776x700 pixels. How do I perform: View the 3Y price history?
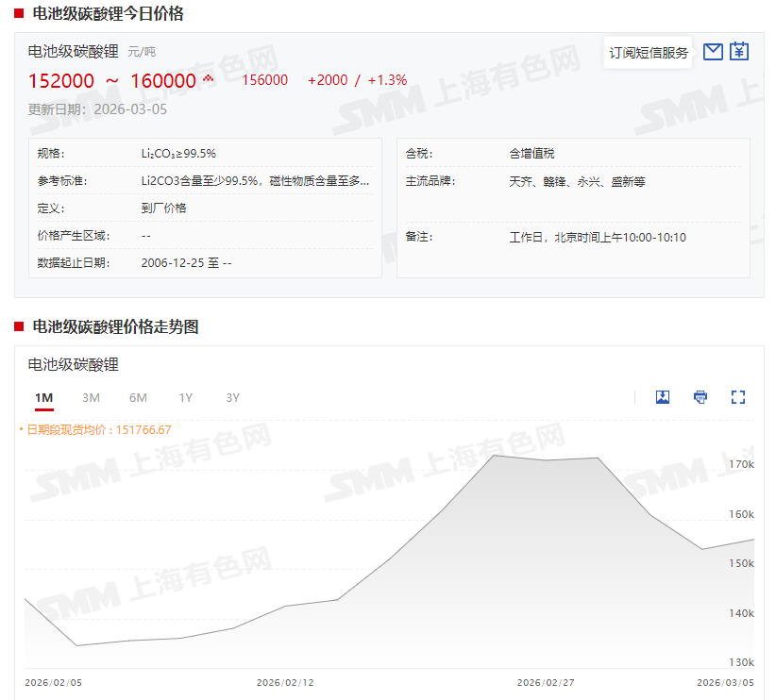[x=232, y=397]
